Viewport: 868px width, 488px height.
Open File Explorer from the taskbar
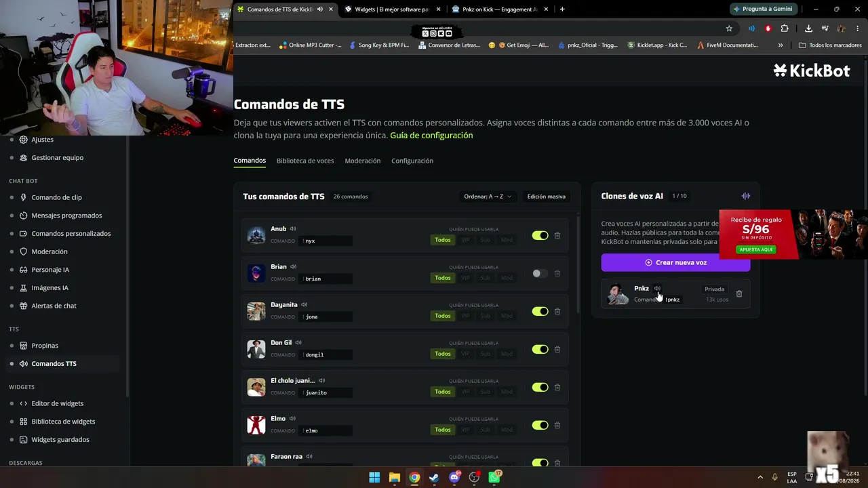coord(394,477)
